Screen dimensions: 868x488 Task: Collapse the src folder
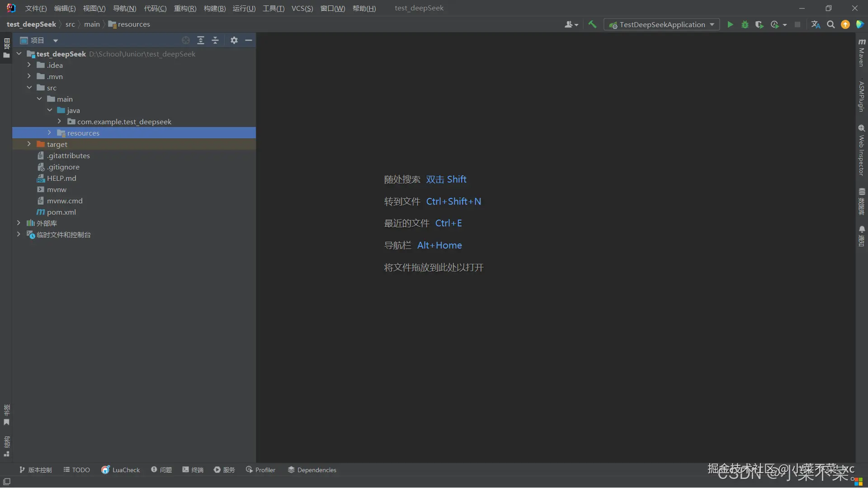(29, 88)
